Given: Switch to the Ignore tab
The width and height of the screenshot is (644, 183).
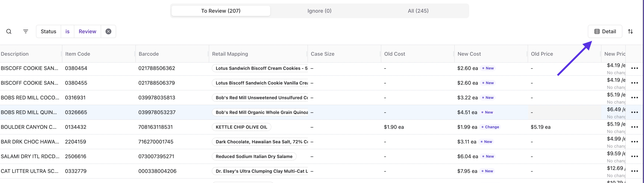Looking at the screenshot, I should pos(319,11).
